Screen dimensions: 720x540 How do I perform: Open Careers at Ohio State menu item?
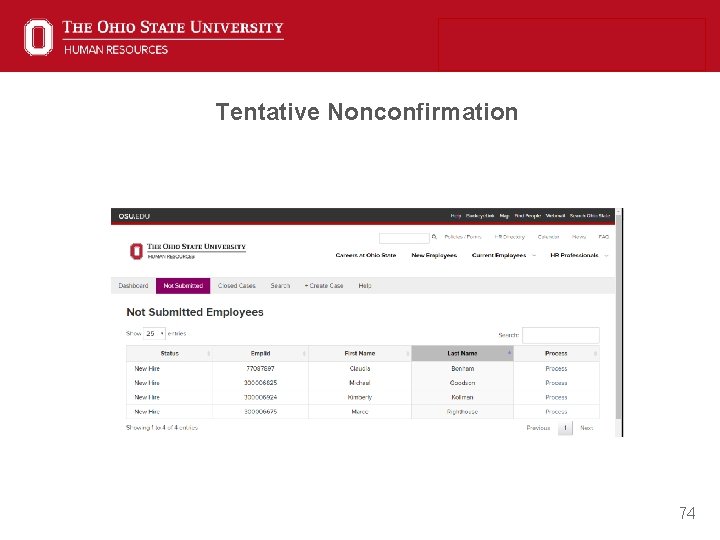366,255
